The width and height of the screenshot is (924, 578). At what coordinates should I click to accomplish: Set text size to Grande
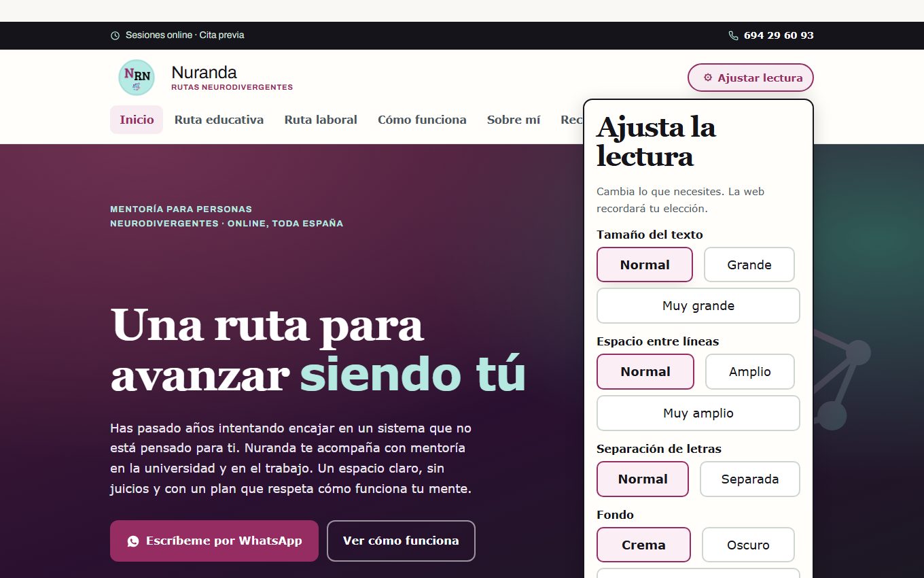point(749,265)
